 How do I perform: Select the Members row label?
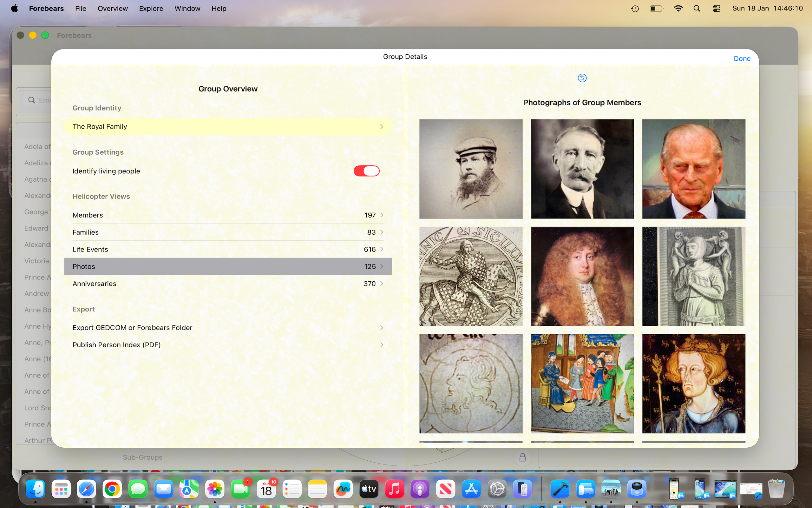point(88,215)
